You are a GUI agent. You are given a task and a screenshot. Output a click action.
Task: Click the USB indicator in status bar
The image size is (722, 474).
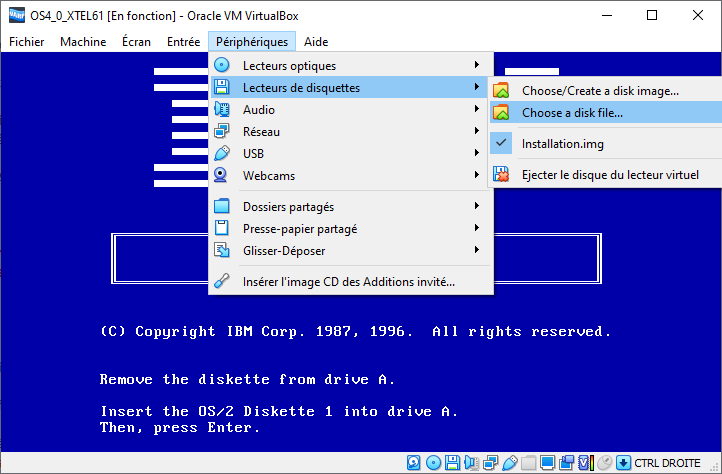[x=509, y=462]
